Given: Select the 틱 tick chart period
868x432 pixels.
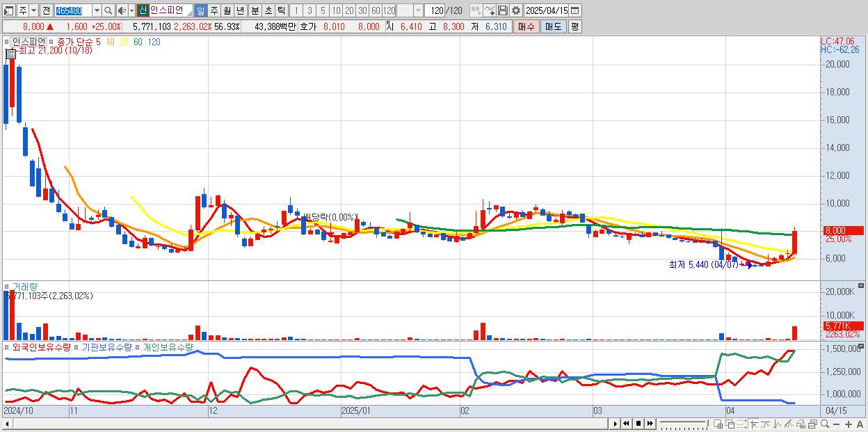Looking at the screenshot, I should tap(281, 10).
